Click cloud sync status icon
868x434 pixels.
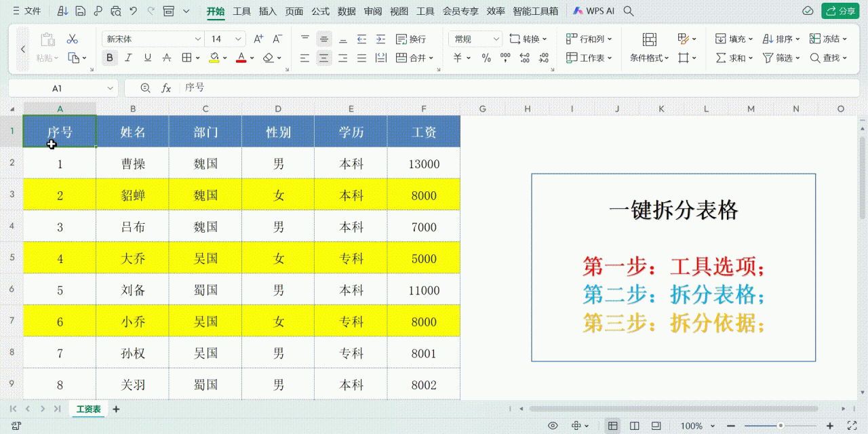[x=808, y=11]
